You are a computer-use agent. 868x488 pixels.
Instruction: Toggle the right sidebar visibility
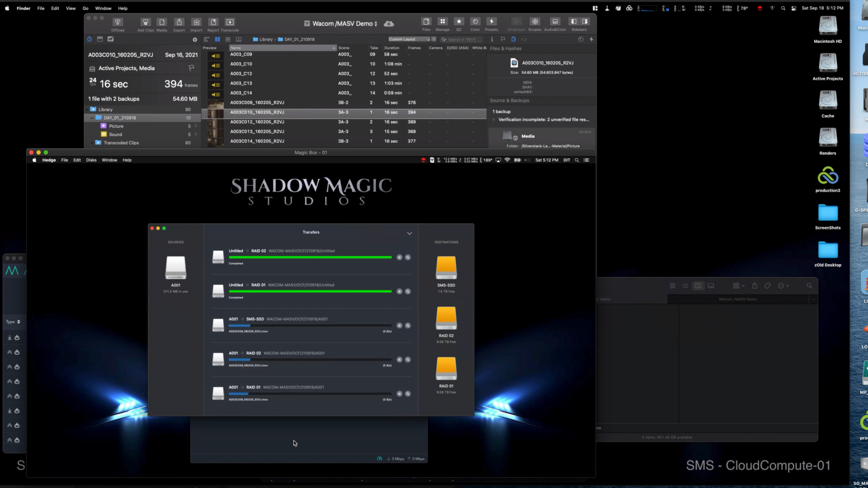pyautogui.click(x=585, y=22)
